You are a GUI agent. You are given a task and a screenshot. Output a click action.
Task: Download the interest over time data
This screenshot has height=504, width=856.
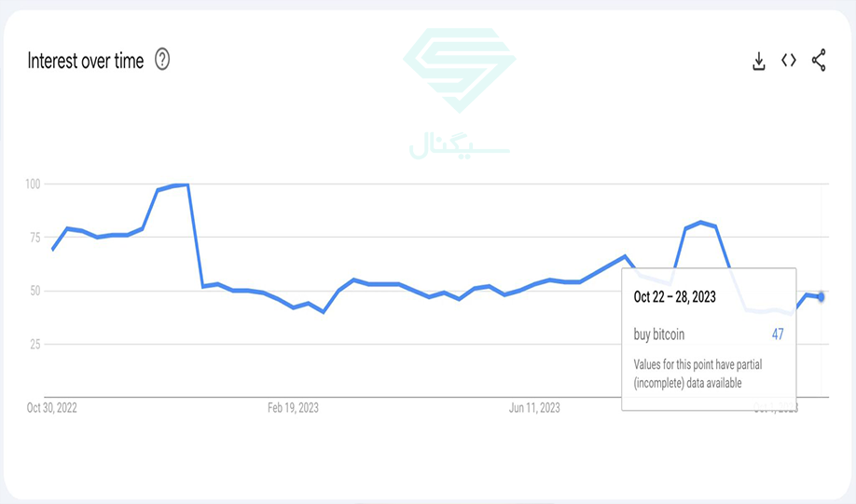coord(759,61)
